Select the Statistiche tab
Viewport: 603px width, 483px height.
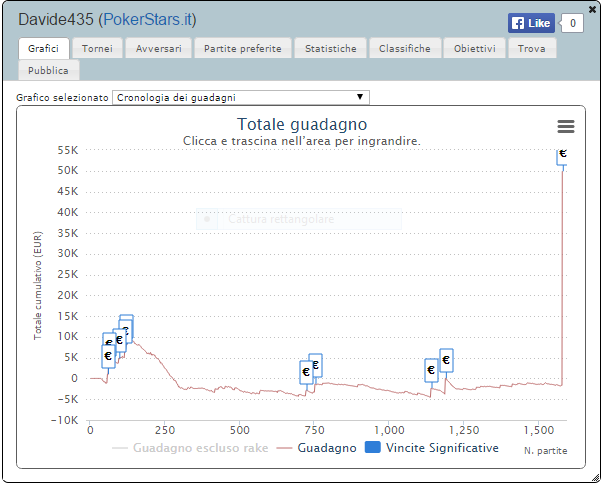[x=331, y=48]
